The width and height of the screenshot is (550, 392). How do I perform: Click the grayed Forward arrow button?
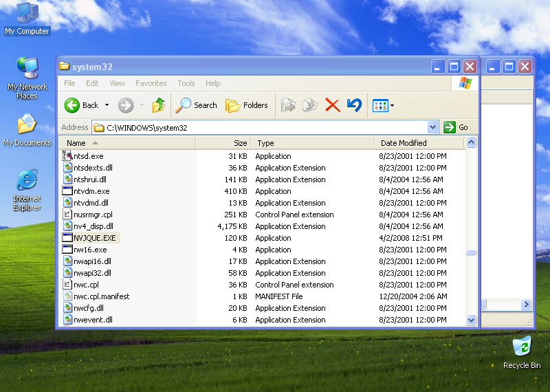click(126, 105)
